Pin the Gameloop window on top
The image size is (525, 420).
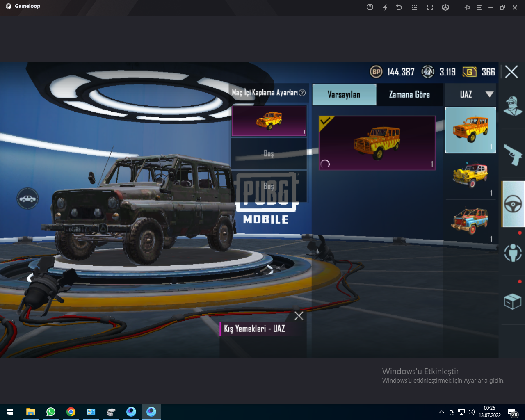tap(467, 7)
